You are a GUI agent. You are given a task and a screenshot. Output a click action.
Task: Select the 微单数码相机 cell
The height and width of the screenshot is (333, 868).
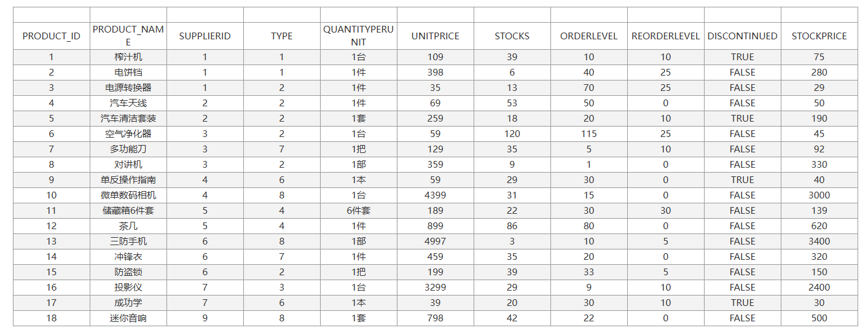pyautogui.click(x=128, y=195)
